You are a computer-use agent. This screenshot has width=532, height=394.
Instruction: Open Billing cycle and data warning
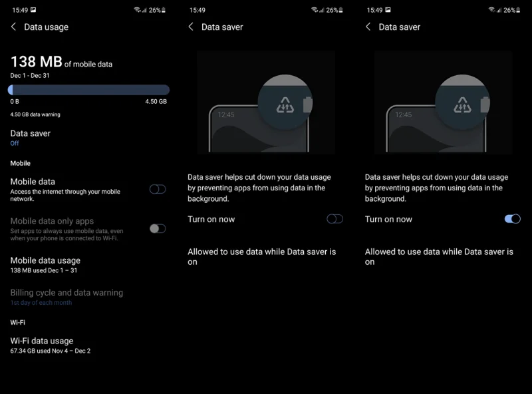[x=88, y=297]
